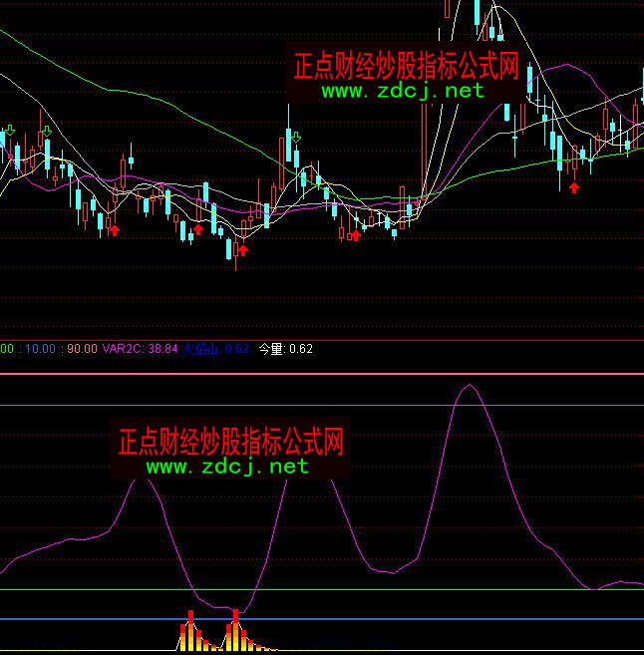Click the red 正点财经 title in the indicator panel

(x=230, y=440)
